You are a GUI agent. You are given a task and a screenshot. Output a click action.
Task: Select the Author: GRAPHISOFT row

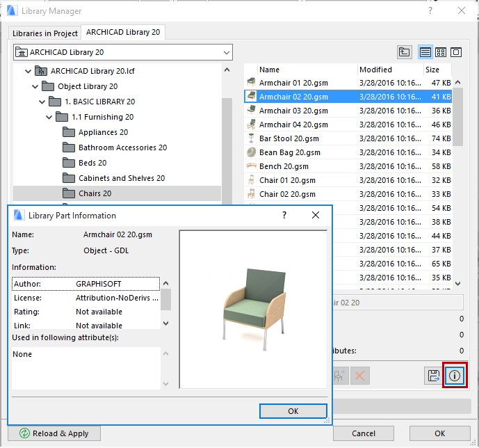(x=86, y=284)
